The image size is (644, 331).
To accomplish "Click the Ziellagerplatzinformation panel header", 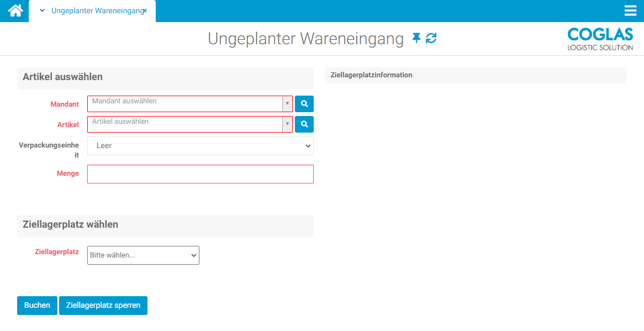I will coord(475,75).
